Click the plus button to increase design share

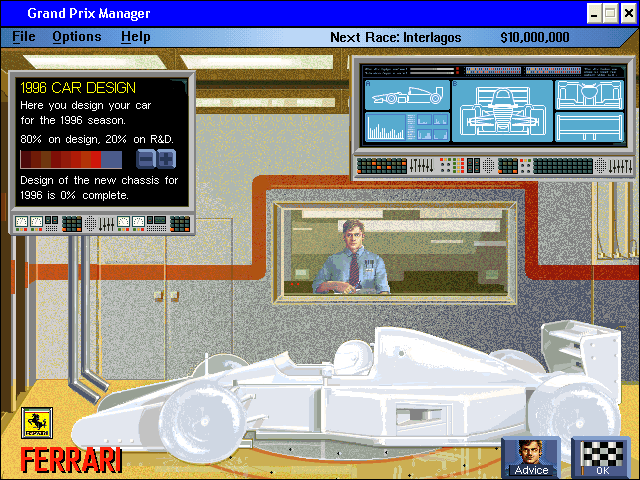tap(166, 159)
